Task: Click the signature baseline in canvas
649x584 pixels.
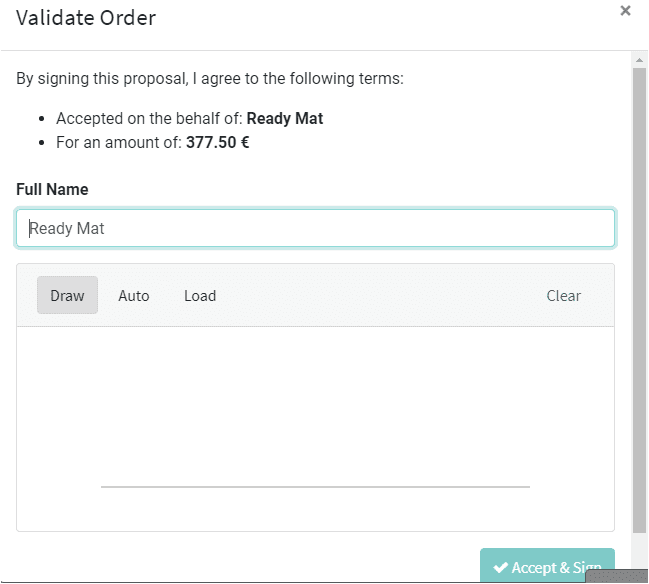Action: tap(315, 487)
